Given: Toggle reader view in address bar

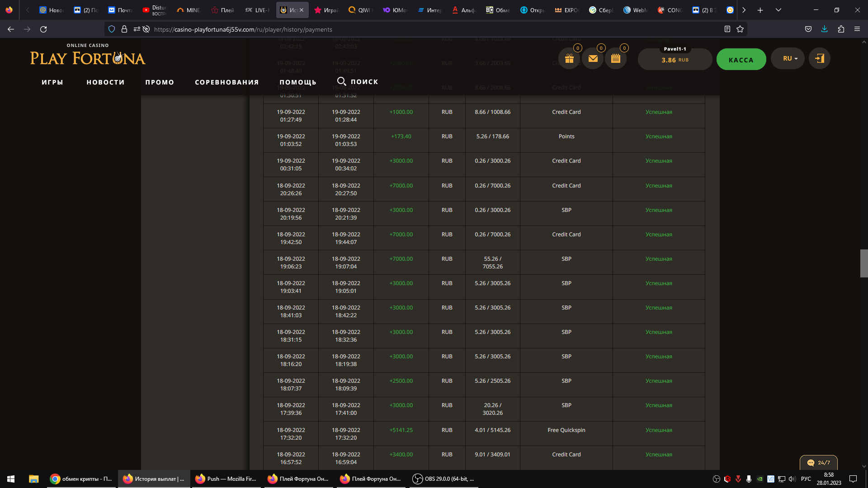Looking at the screenshot, I should click(x=727, y=29).
